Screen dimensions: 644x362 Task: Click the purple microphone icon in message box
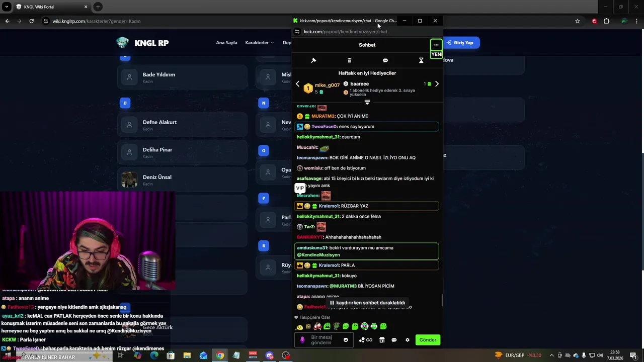tap(302, 340)
